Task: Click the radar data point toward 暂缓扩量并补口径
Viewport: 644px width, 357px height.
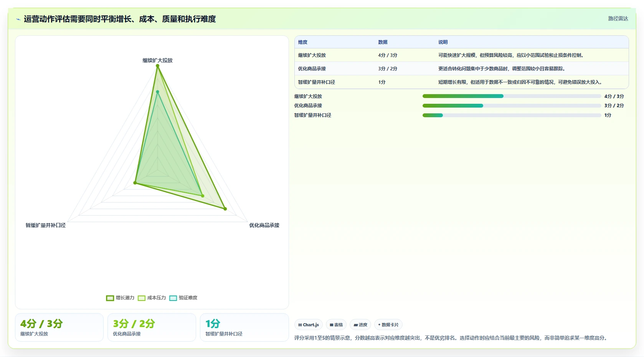Action: click(x=135, y=183)
